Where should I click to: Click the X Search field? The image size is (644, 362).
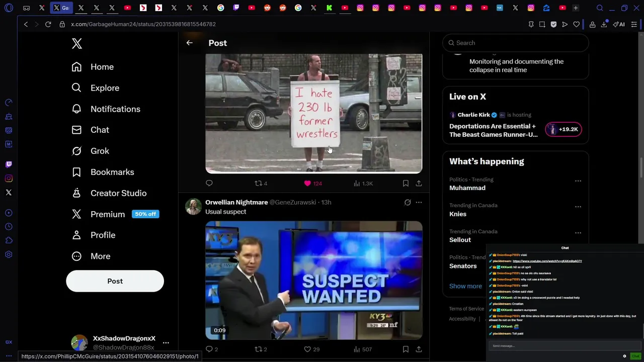[x=516, y=43]
